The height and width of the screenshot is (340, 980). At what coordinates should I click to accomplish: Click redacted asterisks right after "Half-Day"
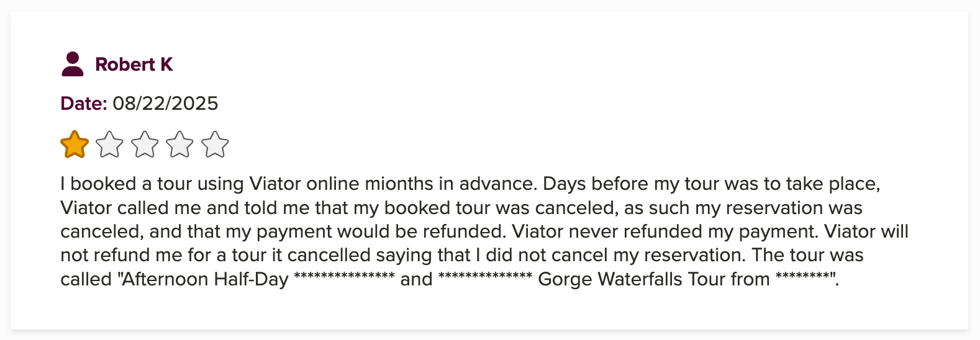click(344, 277)
